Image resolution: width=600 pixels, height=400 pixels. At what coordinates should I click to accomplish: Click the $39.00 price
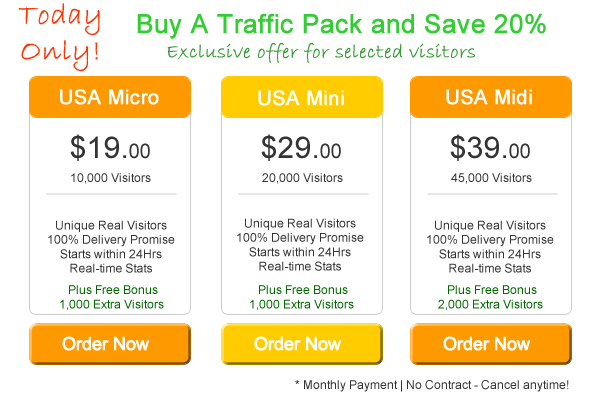coord(490,148)
